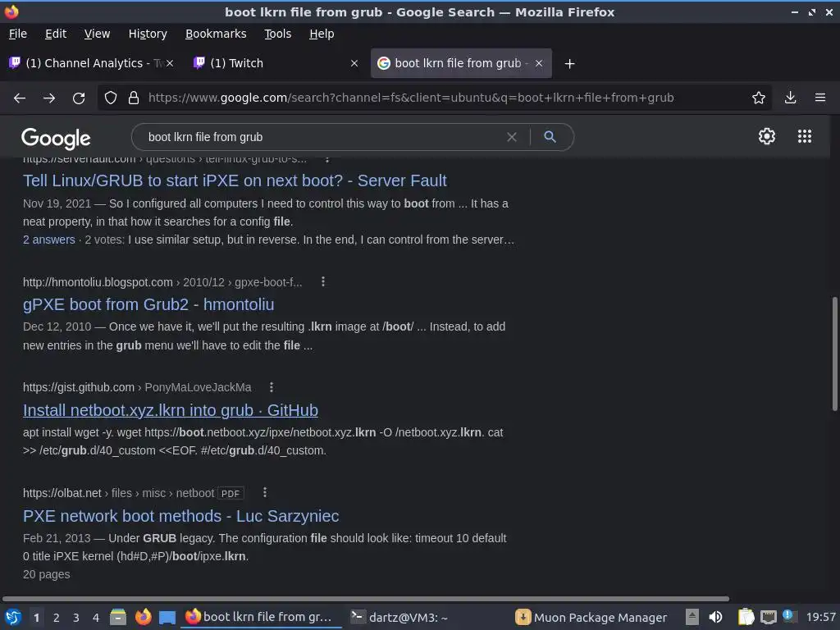This screenshot has width=840, height=630.
Task: Switch to virtual desktop 3
Action: (x=76, y=618)
